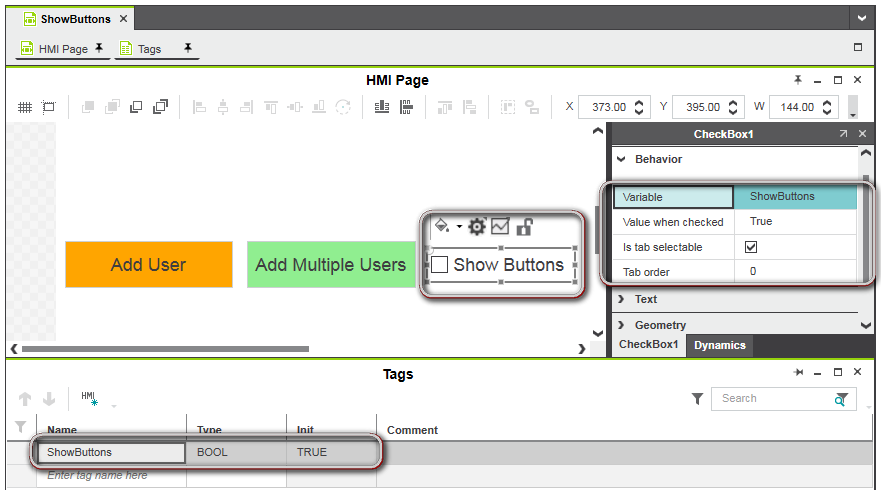
Task: Click the bring to front icon
Action: click(x=87, y=107)
